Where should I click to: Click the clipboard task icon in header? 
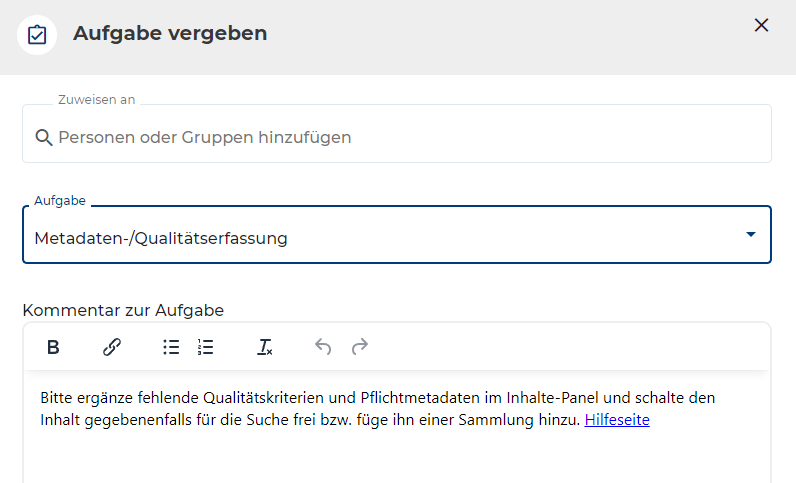tap(37, 34)
